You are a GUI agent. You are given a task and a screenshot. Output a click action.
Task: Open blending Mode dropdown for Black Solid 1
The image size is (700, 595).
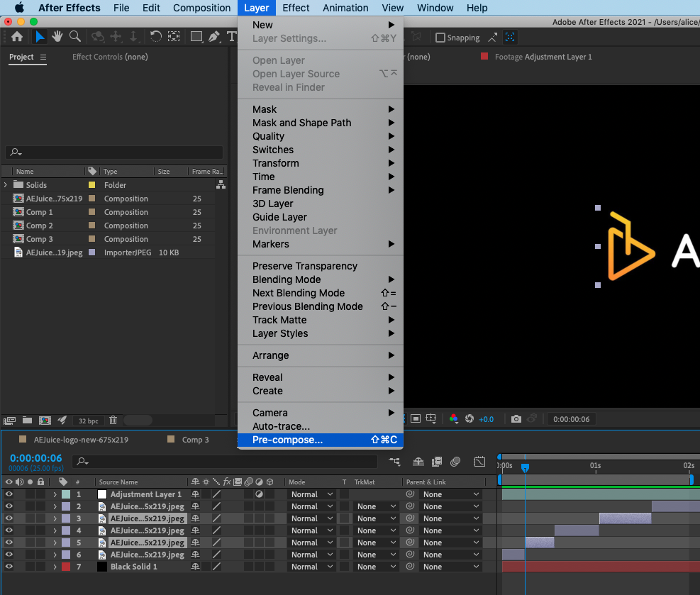click(311, 567)
